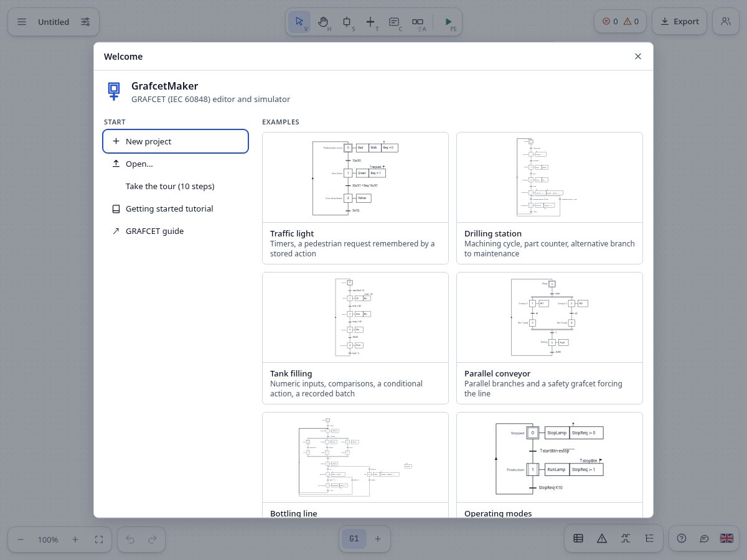Open the hierarchy tree panel icon

coord(649,539)
